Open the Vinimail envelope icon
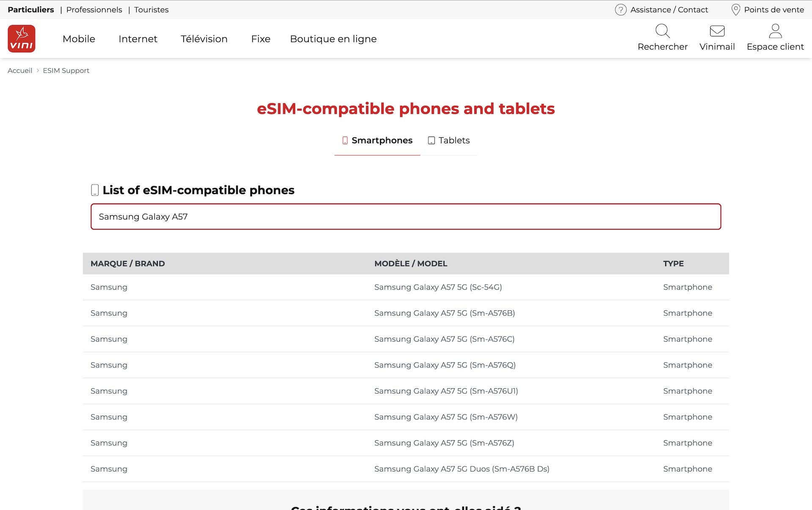 click(717, 31)
